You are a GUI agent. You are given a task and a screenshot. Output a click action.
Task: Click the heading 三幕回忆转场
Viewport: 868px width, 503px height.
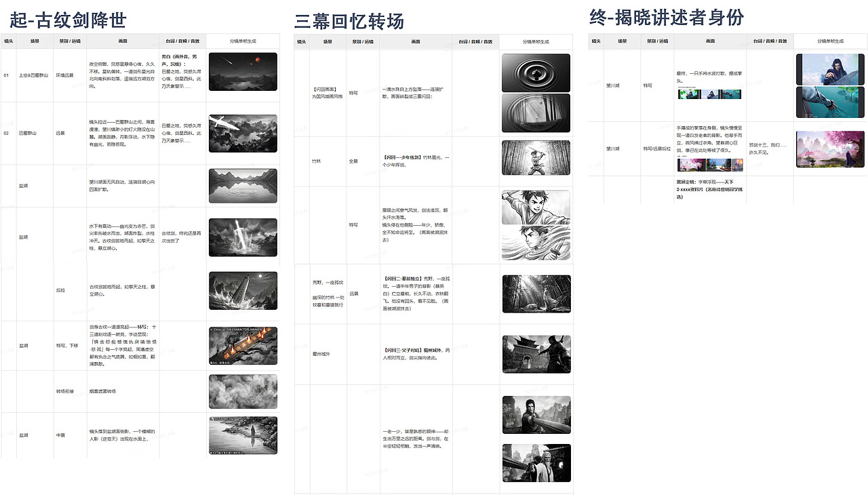[x=349, y=21]
